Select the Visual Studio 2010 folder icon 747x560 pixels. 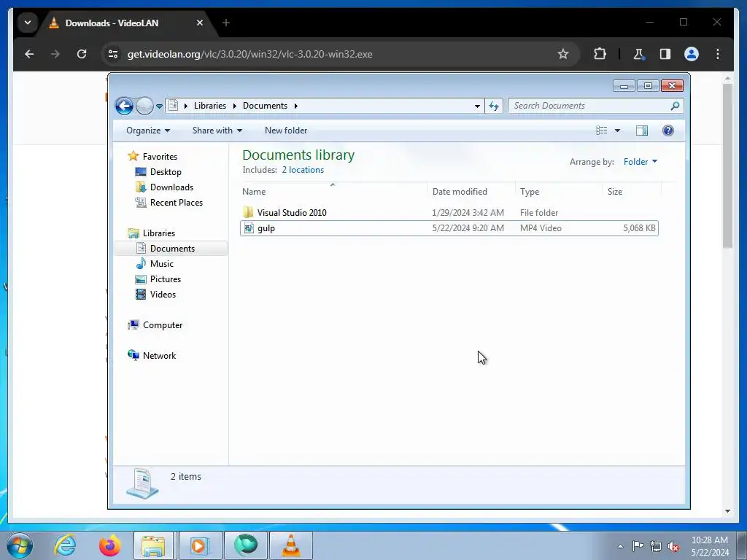248,212
